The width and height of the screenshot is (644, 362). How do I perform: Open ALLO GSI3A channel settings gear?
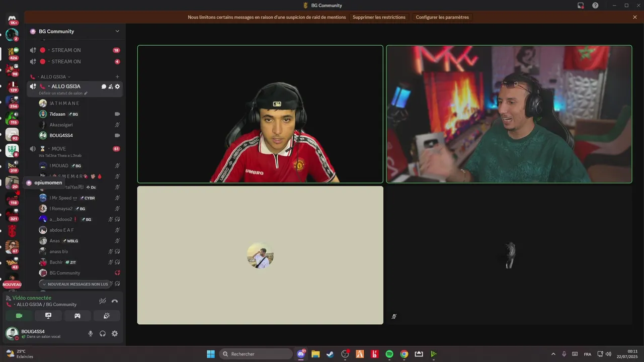(x=117, y=86)
